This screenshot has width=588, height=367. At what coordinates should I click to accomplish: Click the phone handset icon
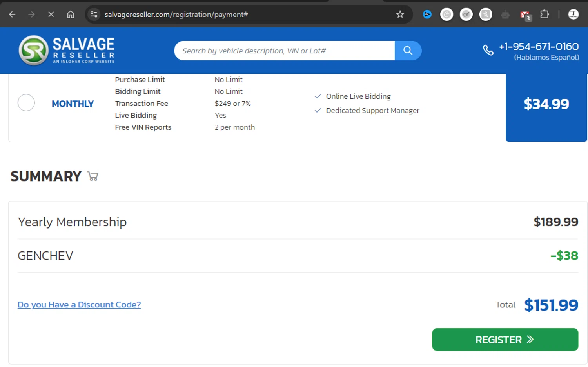488,50
